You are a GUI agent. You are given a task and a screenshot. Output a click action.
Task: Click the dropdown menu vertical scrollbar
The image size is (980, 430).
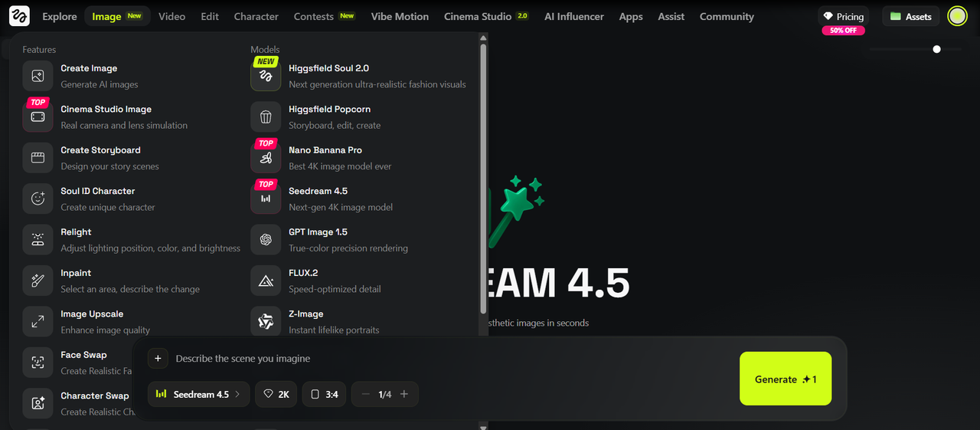pyautogui.click(x=483, y=178)
